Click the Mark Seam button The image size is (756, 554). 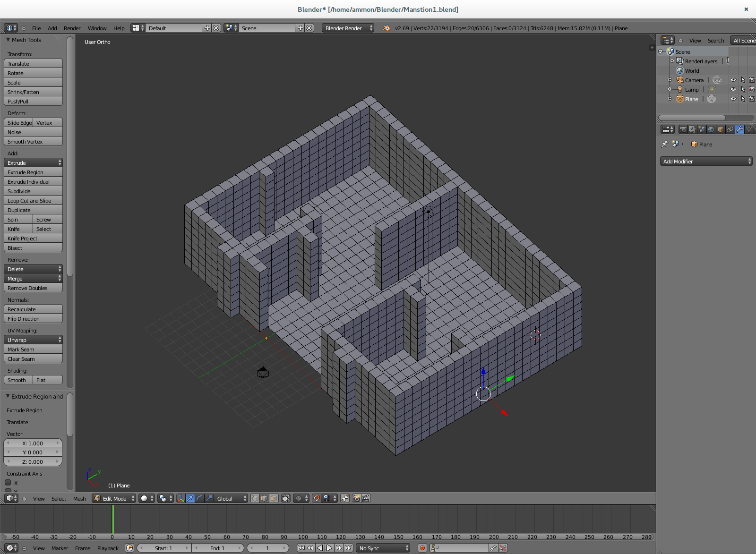click(x=33, y=349)
